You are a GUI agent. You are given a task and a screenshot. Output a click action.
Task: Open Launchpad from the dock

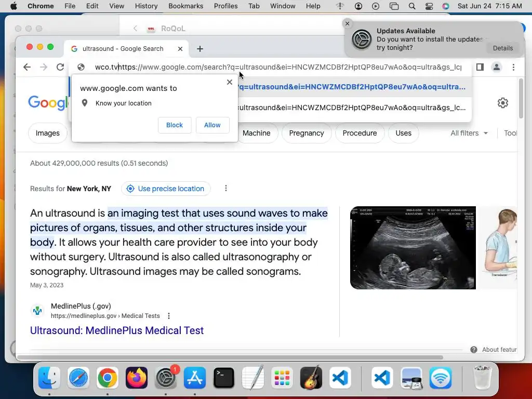282,378
